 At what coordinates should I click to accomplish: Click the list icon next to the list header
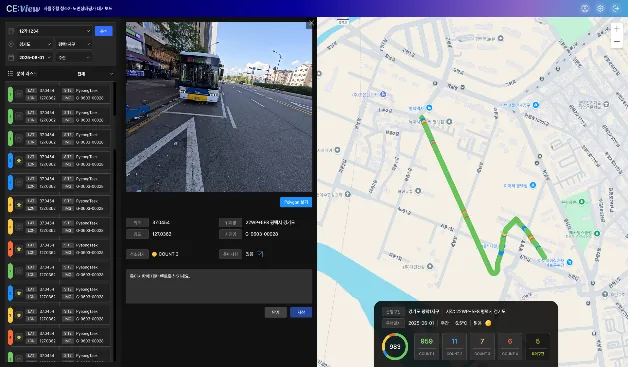pos(10,73)
